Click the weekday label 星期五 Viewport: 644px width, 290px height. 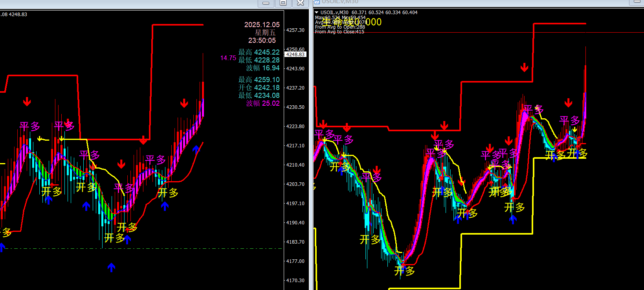point(265,33)
